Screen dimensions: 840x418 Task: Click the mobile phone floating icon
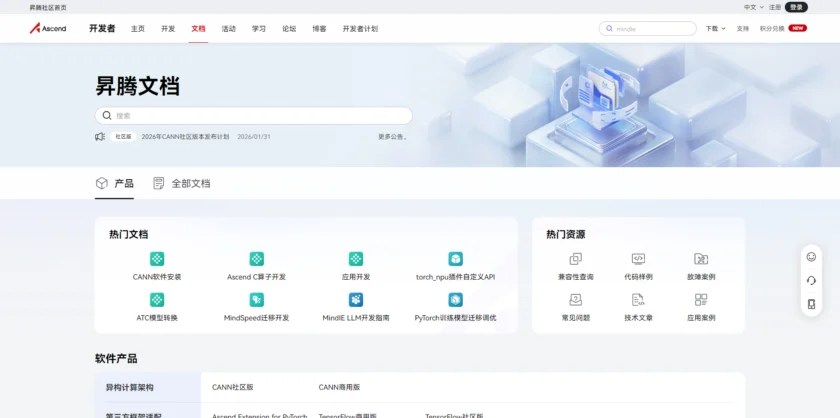pyautogui.click(x=811, y=304)
